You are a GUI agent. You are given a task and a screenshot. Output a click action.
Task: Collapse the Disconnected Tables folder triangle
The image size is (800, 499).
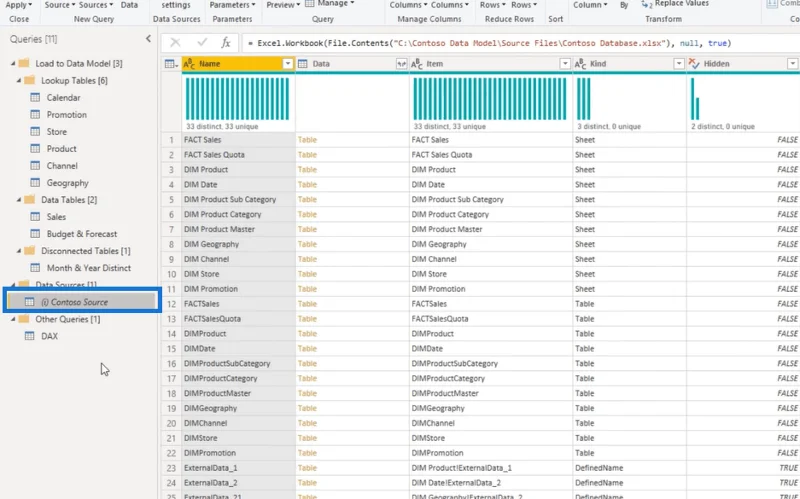pyautogui.click(x=19, y=251)
